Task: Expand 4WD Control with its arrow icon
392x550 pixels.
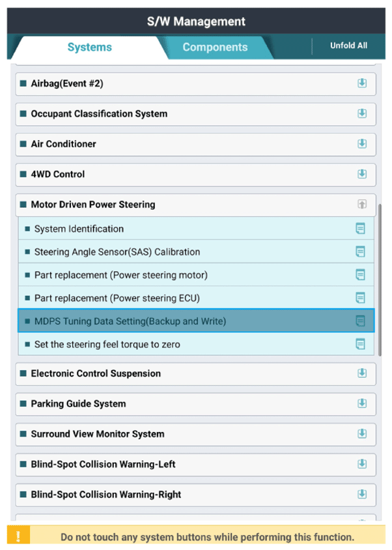Action: coord(362,174)
